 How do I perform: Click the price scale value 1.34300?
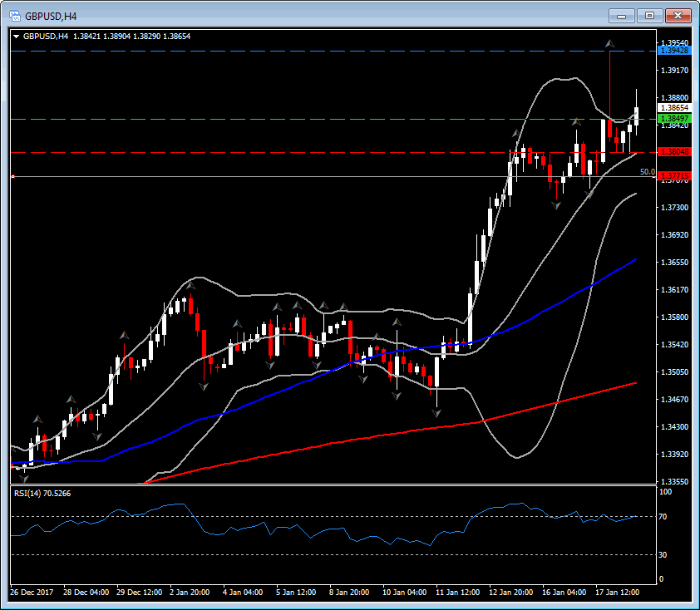pos(674,427)
